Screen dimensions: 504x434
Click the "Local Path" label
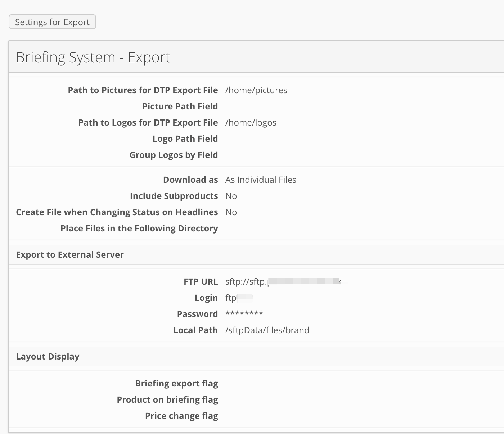click(x=195, y=330)
